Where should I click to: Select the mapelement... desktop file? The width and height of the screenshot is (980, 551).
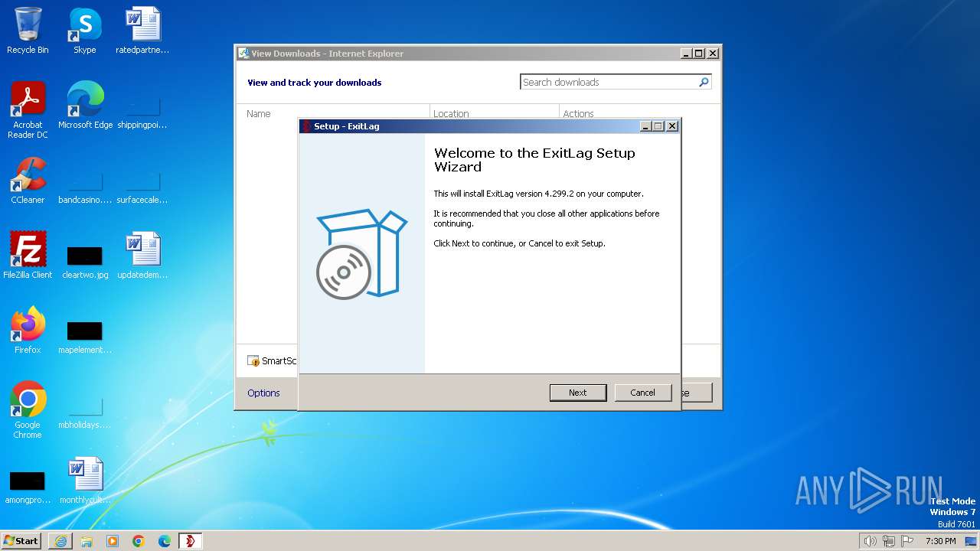coord(85,337)
